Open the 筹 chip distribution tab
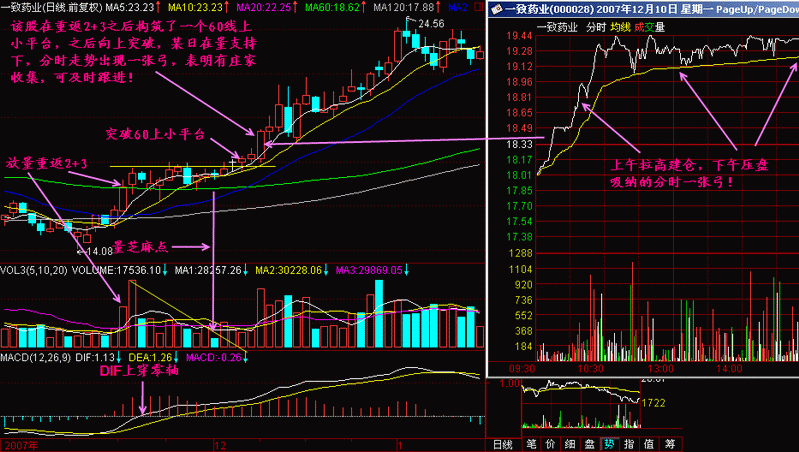Viewport: 799px width, 452px height. [x=669, y=444]
